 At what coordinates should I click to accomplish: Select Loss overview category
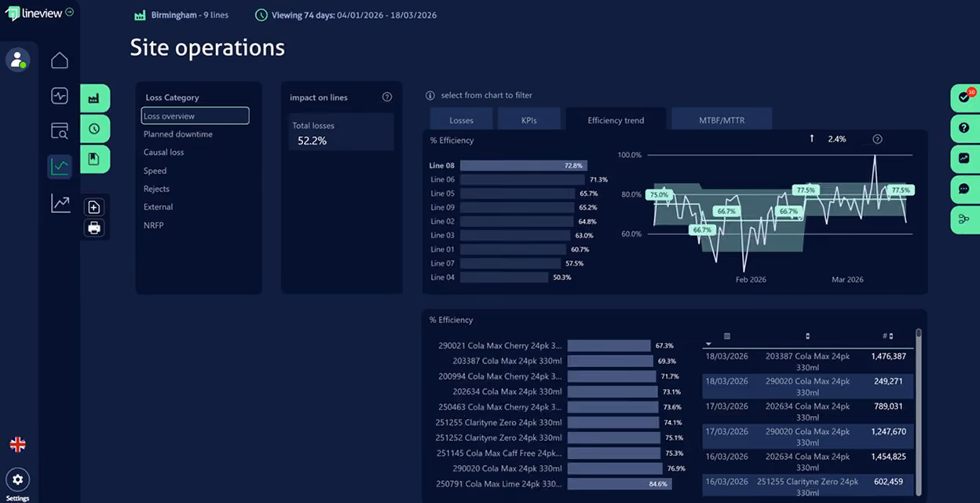coord(195,116)
